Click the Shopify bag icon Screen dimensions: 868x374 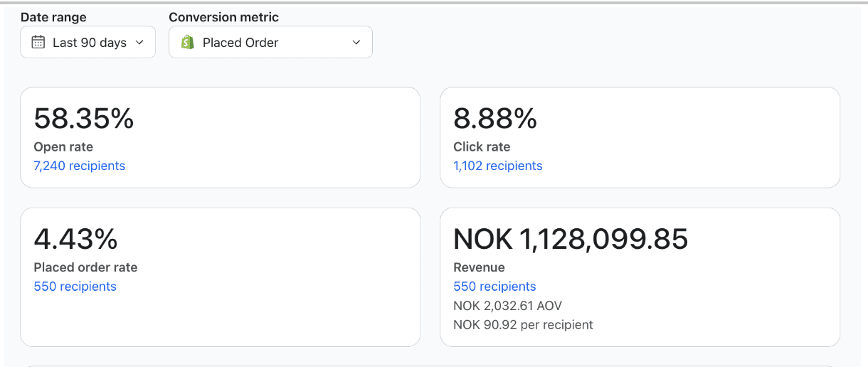(x=188, y=43)
